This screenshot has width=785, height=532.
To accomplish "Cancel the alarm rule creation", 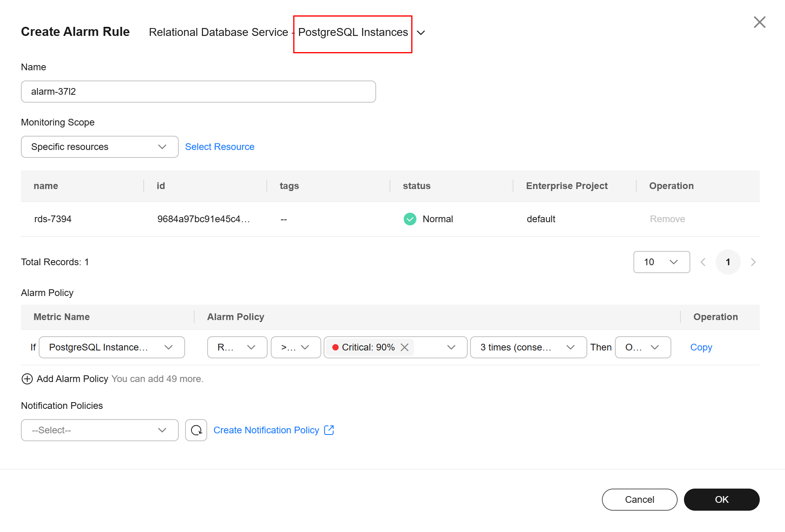I will pyautogui.click(x=639, y=500).
